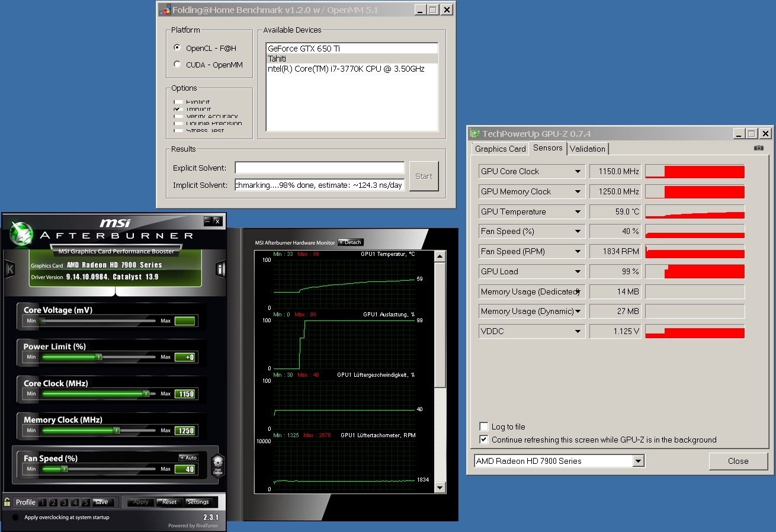Click the profile lock padlock icon
Screen dimensions: 776x532
point(7,502)
